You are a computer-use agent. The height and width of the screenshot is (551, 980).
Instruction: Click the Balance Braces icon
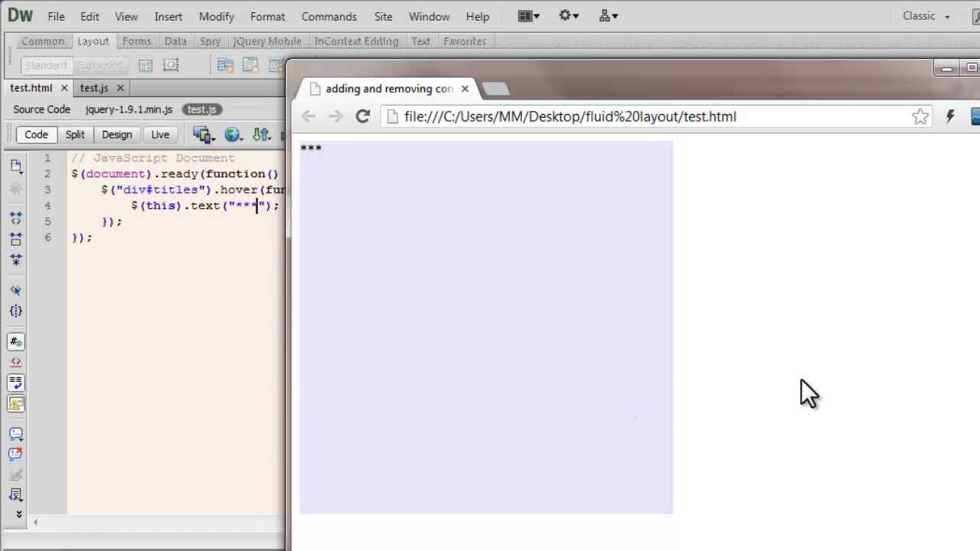(16, 311)
